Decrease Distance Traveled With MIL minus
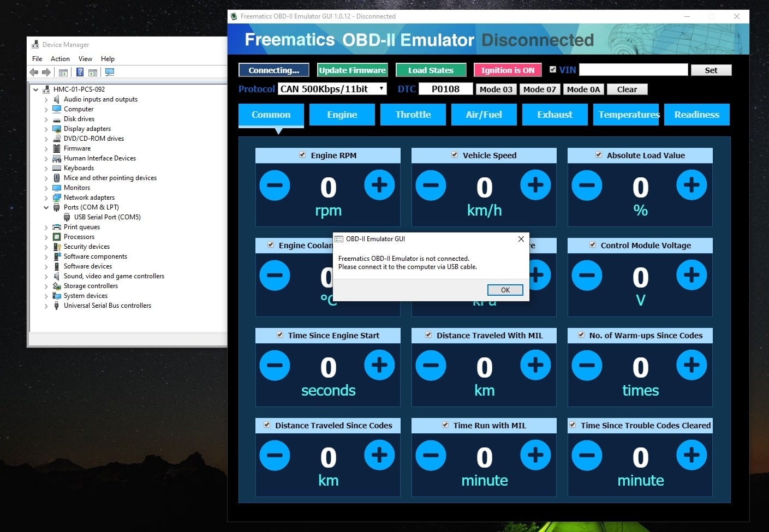The height and width of the screenshot is (532, 769). tap(431, 365)
